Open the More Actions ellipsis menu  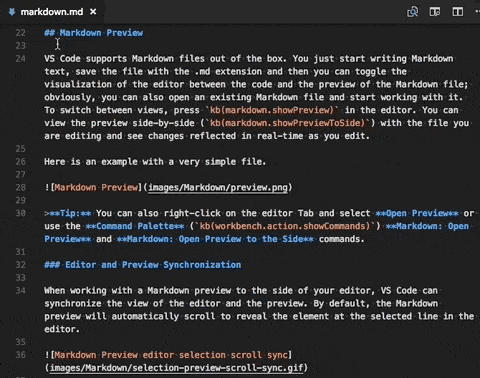coord(477,11)
